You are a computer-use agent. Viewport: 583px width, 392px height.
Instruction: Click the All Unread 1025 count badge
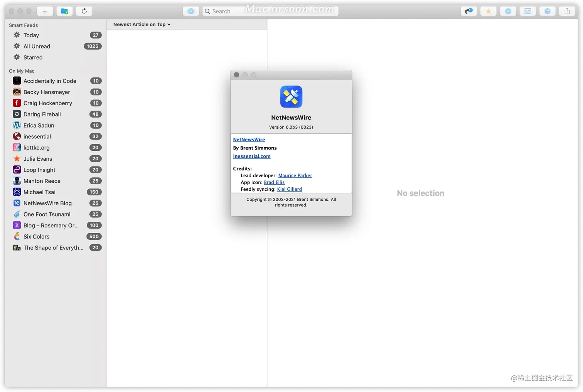93,46
